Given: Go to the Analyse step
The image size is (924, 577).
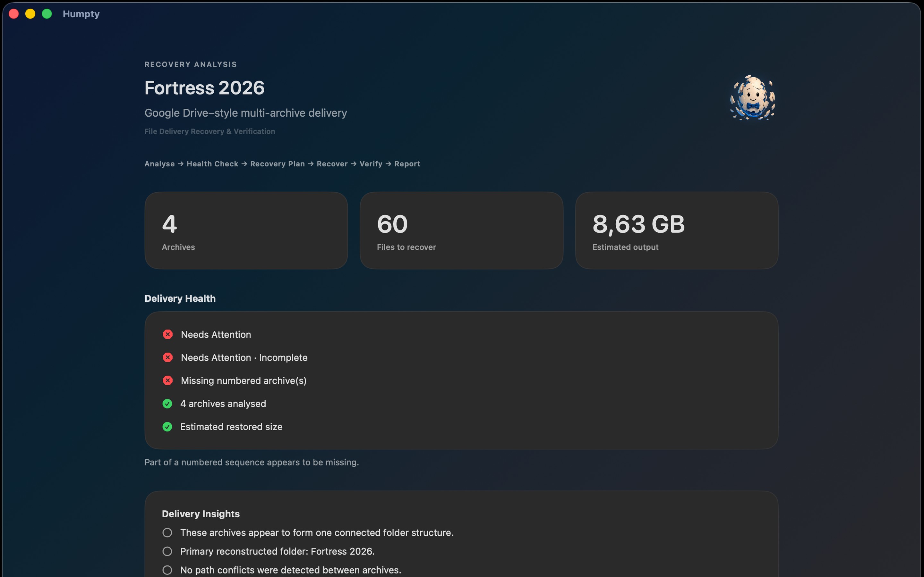Looking at the screenshot, I should point(159,164).
